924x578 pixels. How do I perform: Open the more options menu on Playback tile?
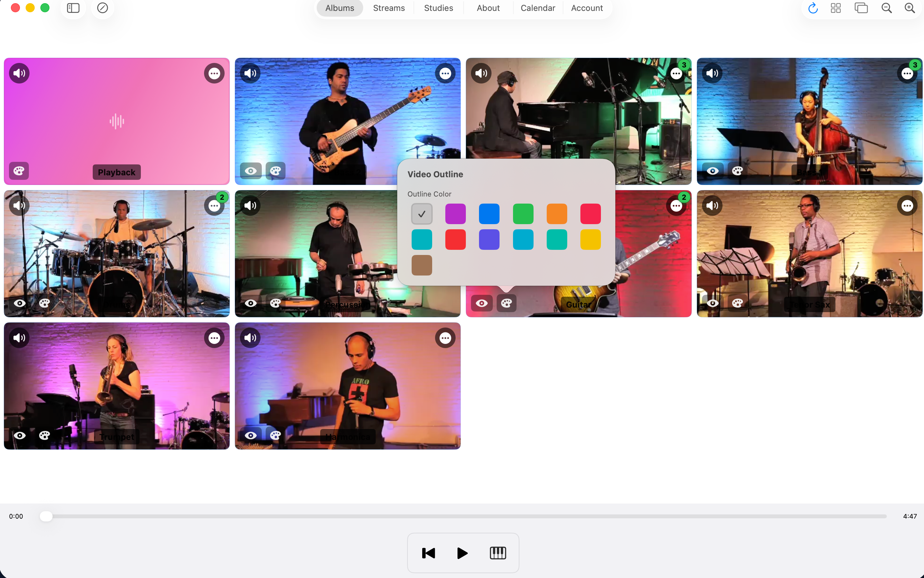pyautogui.click(x=214, y=74)
